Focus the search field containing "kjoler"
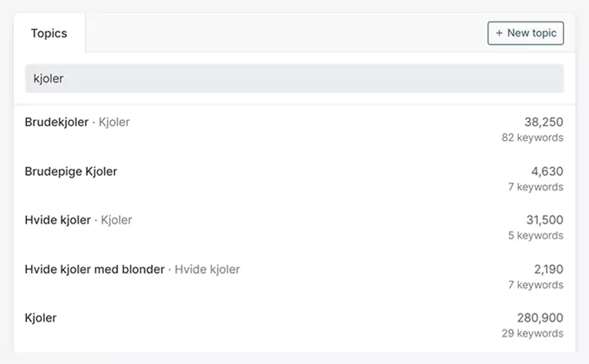The height and width of the screenshot is (364, 589). tap(294, 79)
